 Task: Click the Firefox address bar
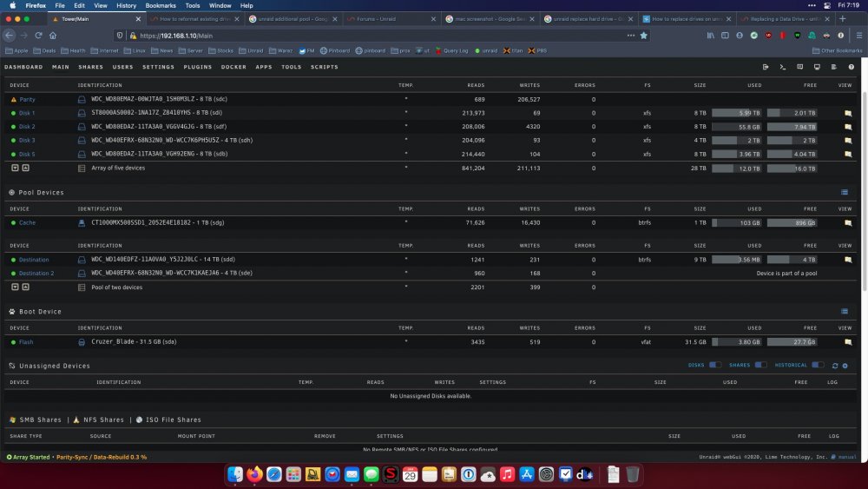click(x=382, y=36)
